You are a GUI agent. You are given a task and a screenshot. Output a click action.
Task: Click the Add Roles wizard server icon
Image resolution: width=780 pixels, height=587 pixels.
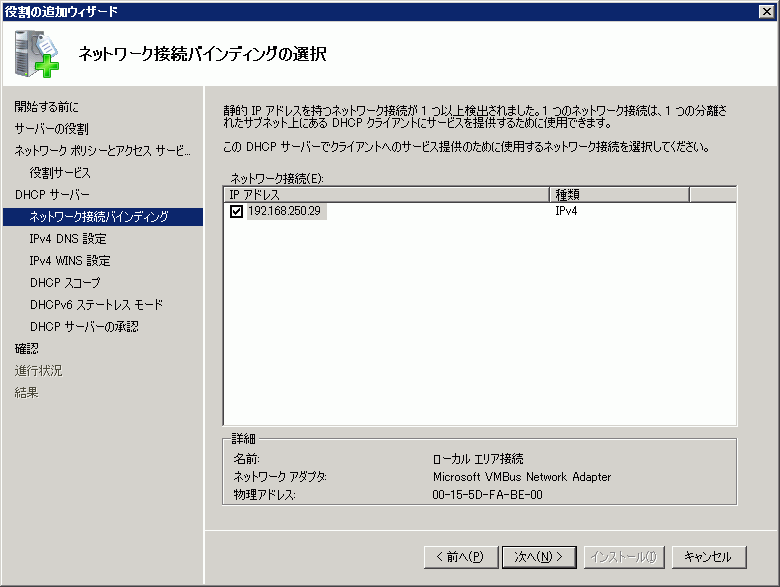click(x=37, y=54)
